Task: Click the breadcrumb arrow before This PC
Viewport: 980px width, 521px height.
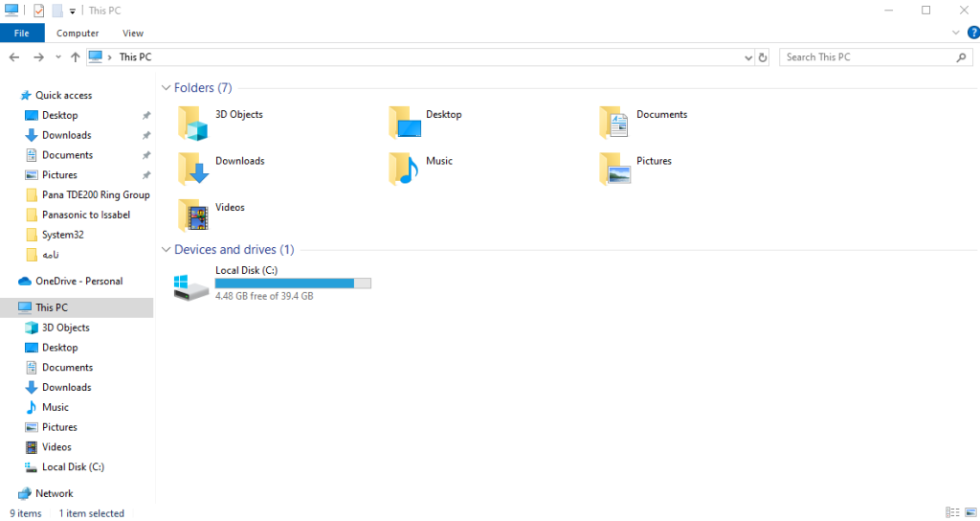Action: [109, 57]
